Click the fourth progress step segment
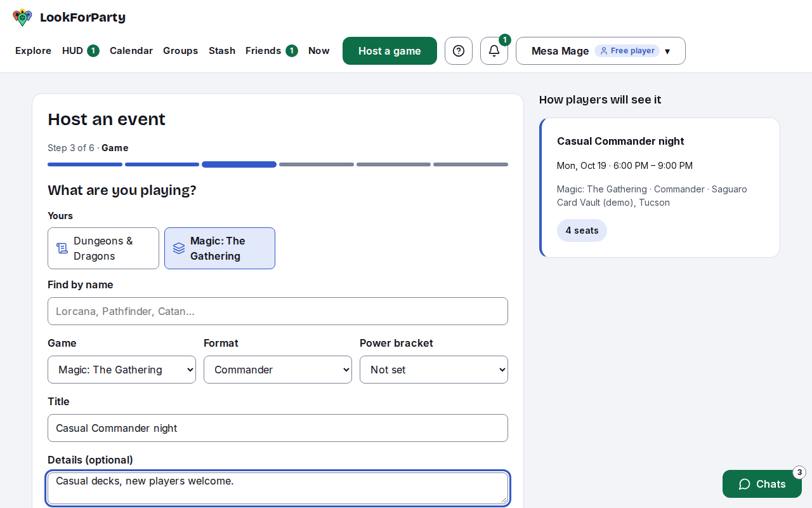Image resolution: width=812 pixels, height=508 pixels. coord(317,164)
